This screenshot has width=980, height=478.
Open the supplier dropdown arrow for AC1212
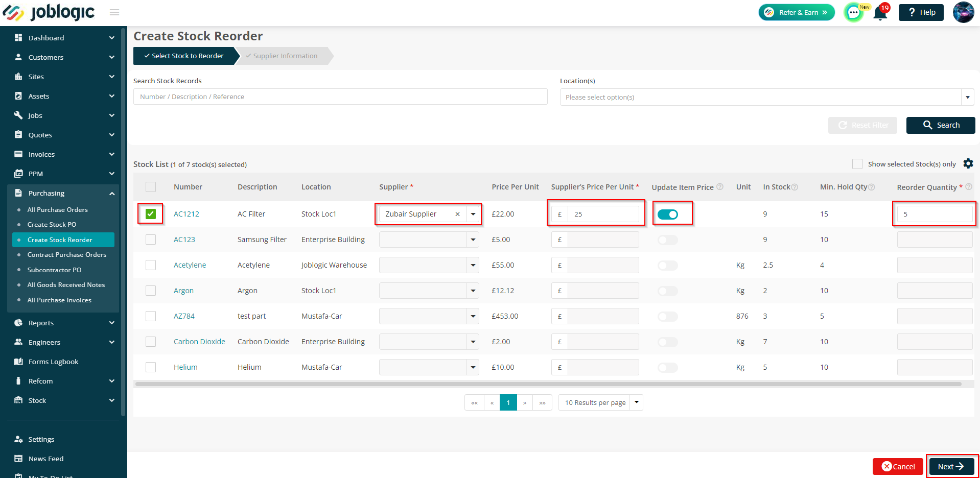[473, 214]
